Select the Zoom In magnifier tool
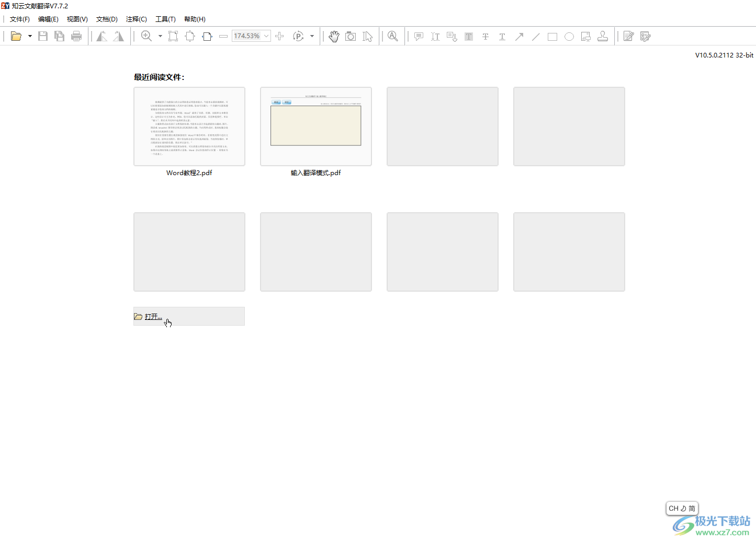 146,36
